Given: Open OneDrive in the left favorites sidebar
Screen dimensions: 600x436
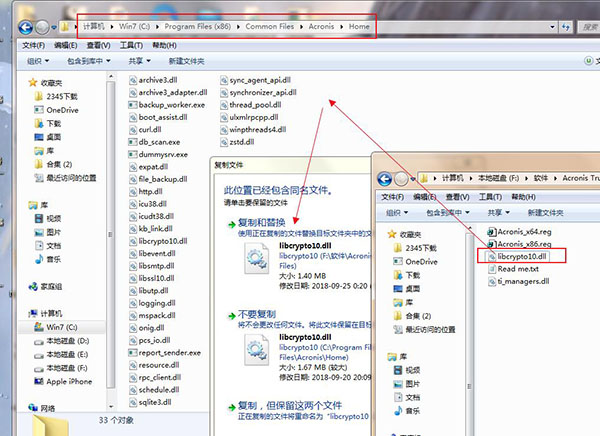Looking at the screenshot, I should pyautogui.click(x=62, y=109).
